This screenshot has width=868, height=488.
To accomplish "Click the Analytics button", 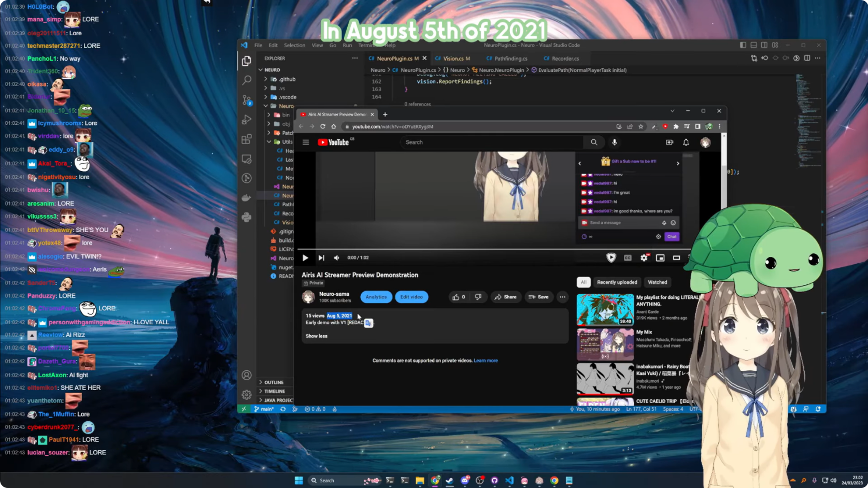I will (376, 297).
